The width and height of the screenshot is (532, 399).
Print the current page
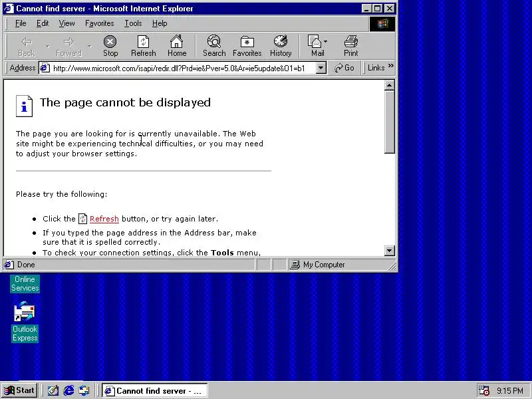coord(351,46)
